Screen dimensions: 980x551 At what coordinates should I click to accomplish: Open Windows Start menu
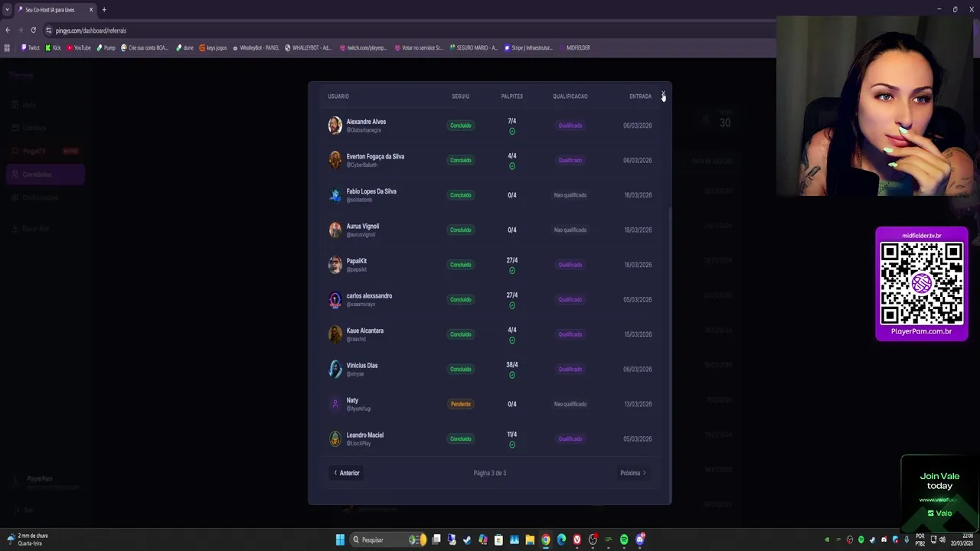[340, 540]
